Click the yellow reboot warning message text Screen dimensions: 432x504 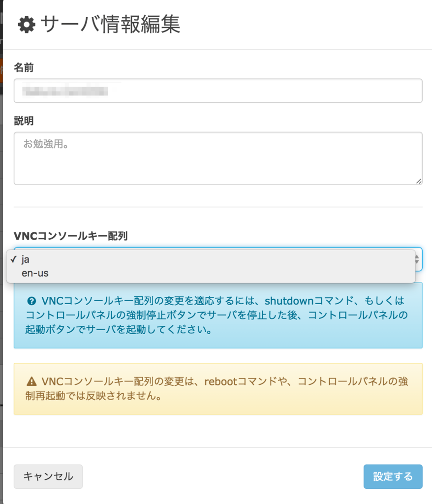tap(216, 389)
